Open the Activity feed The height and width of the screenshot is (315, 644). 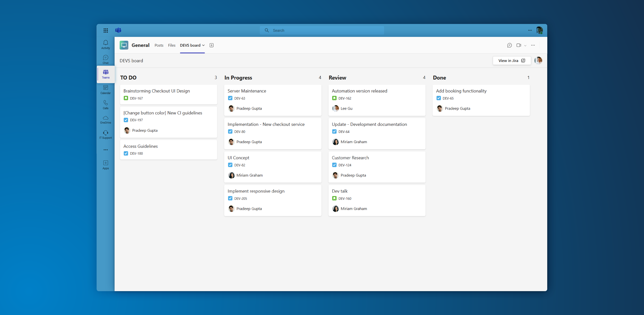point(105,45)
